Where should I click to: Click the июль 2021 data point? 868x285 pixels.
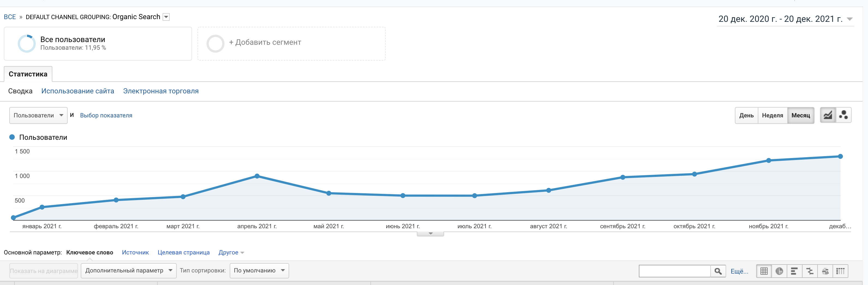coord(474,196)
